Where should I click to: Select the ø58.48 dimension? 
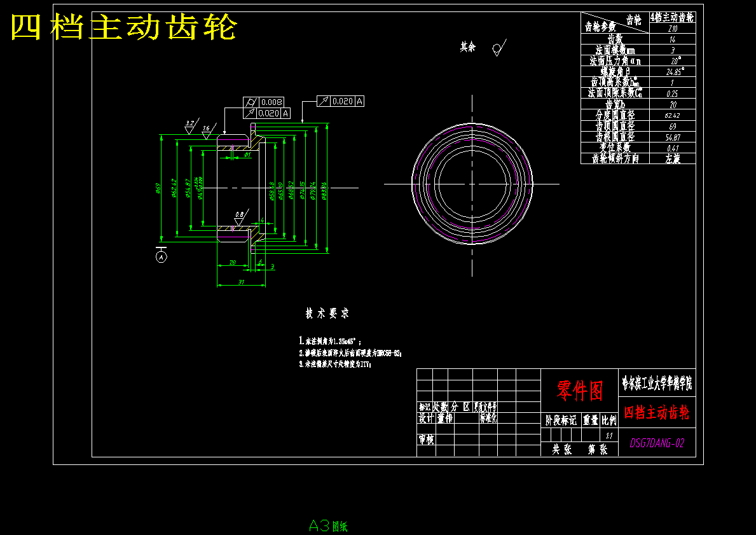click(271, 191)
